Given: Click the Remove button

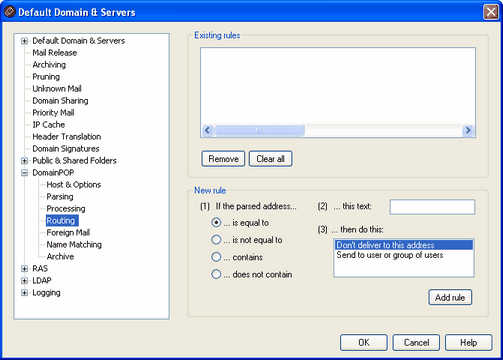Looking at the screenshot, I should point(223,159).
